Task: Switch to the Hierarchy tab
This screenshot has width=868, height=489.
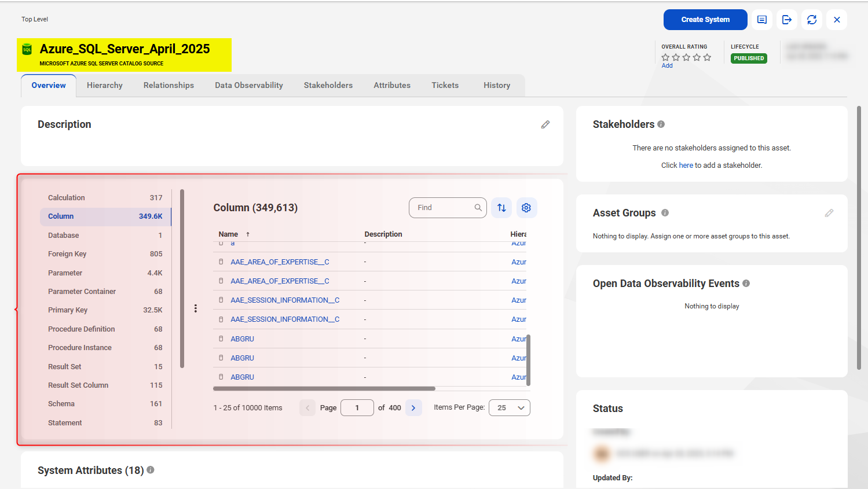Action: pos(105,85)
